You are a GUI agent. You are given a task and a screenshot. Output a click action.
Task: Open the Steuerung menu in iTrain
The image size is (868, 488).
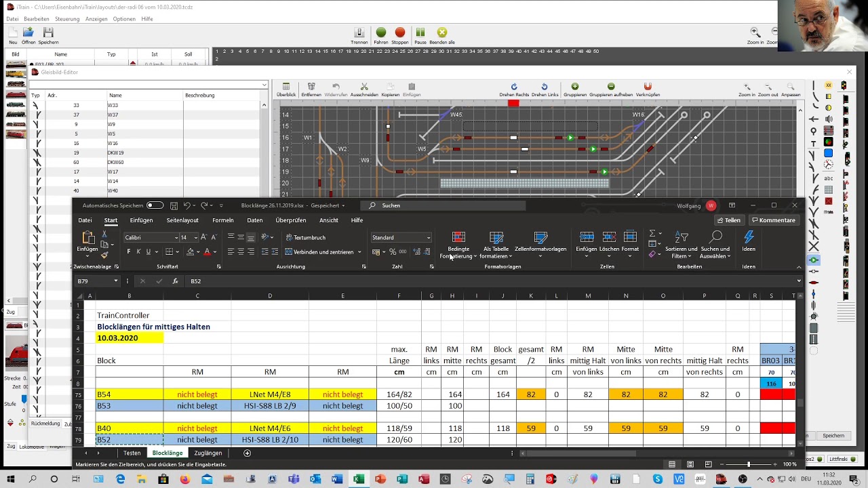[67, 19]
